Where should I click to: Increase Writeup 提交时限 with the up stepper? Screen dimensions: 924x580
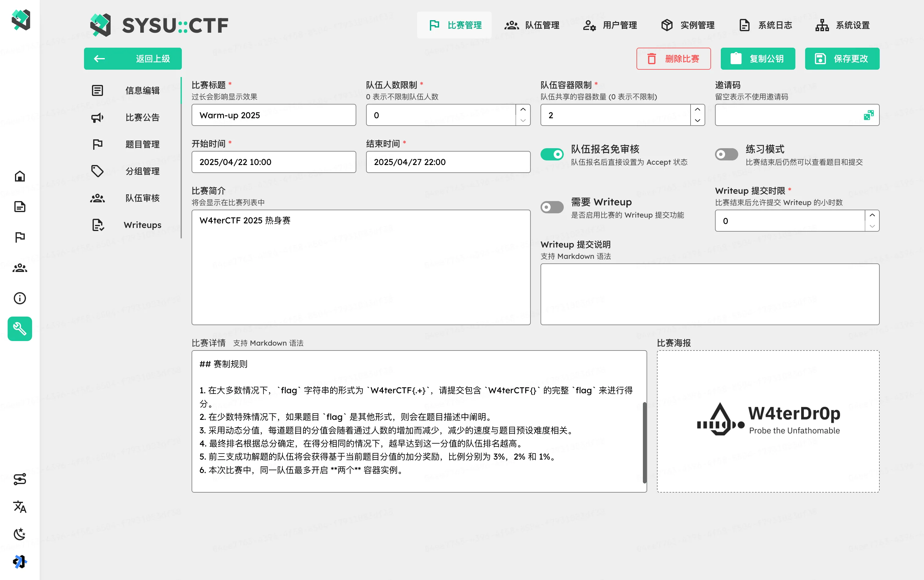coord(872,215)
